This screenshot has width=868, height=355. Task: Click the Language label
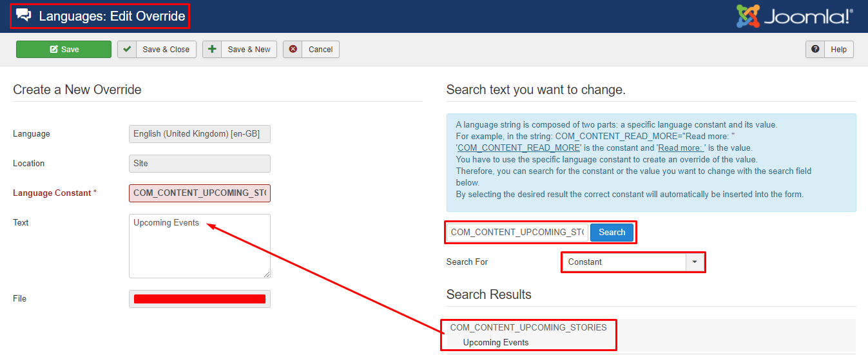(32, 134)
